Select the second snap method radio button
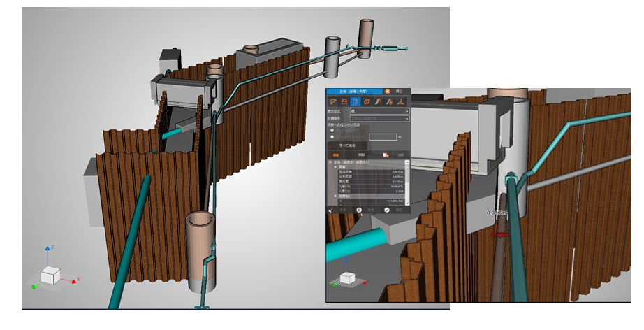The height and width of the screenshot is (330, 644). click(332, 137)
